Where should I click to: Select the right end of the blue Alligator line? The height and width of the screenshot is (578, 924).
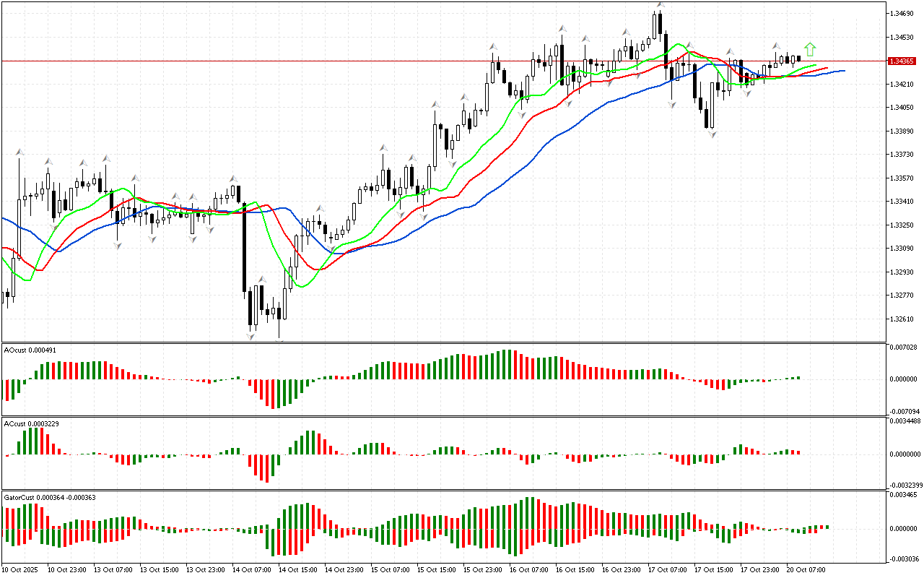click(842, 71)
